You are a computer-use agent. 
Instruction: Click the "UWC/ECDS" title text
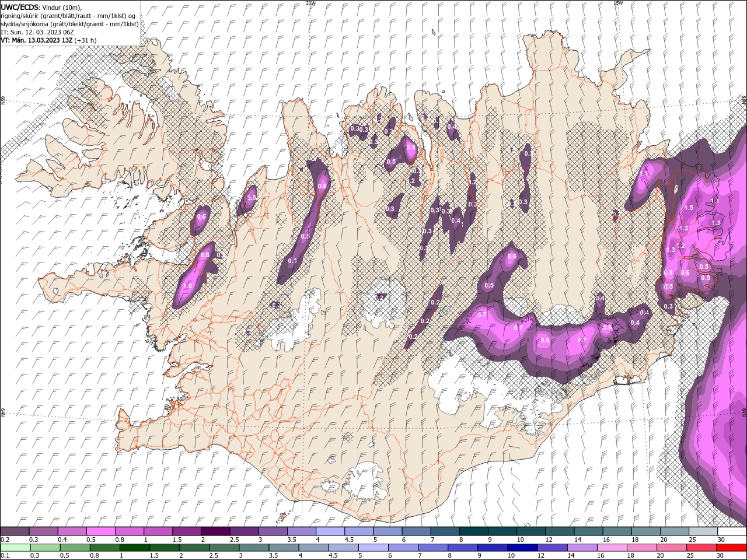(x=19, y=7)
